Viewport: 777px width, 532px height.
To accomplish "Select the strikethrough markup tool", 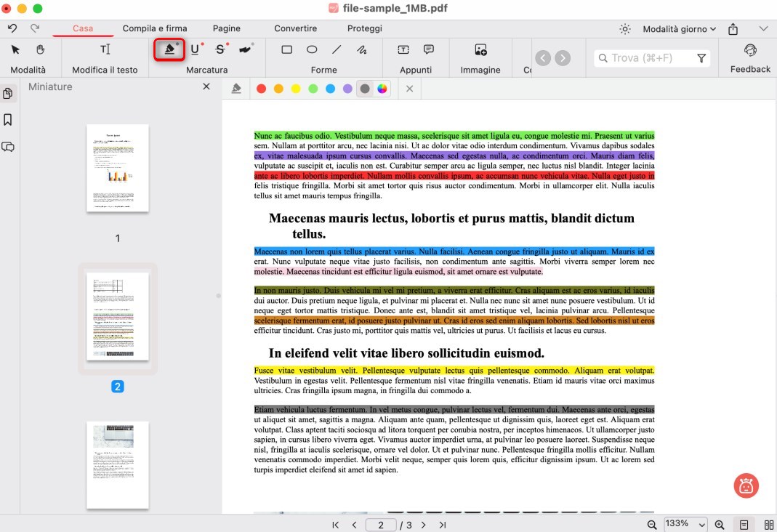I will 220,51.
